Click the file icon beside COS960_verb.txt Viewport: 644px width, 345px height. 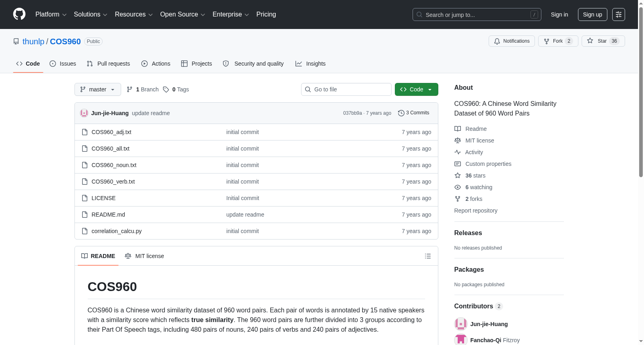pyautogui.click(x=85, y=182)
